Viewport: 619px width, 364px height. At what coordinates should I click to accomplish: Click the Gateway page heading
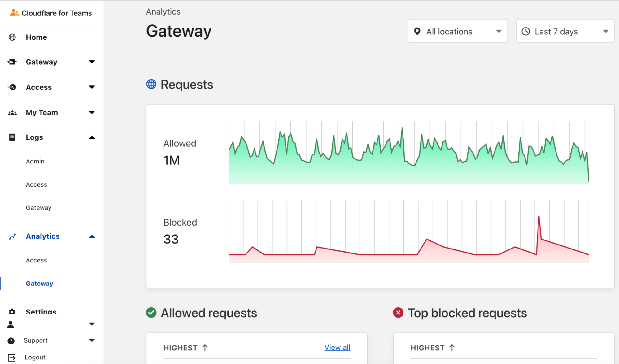[179, 31]
